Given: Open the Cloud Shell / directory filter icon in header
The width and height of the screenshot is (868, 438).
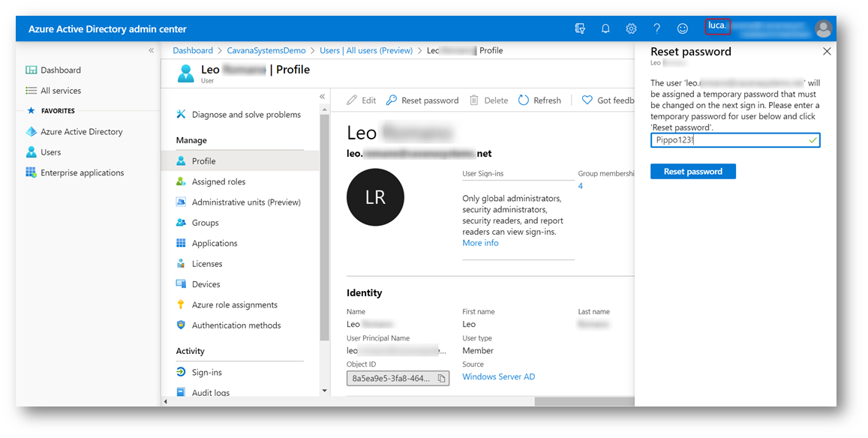Looking at the screenshot, I should pyautogui.click(x=580, y=28).
